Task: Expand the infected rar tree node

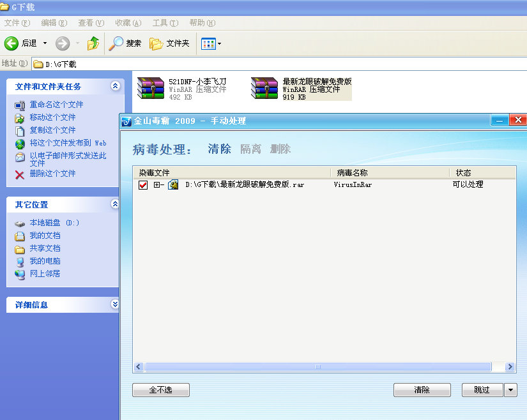Action: click(157, 184)
